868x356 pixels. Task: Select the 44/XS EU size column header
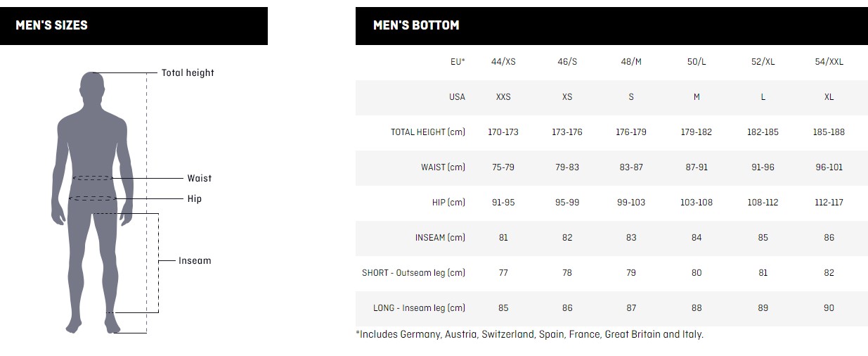[x=503, y=62]
